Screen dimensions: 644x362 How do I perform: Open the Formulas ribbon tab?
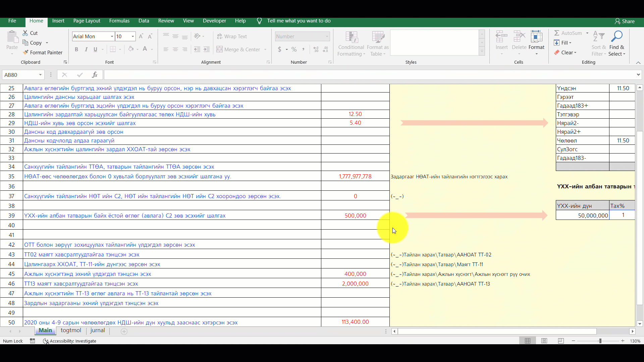click(119, 21)
